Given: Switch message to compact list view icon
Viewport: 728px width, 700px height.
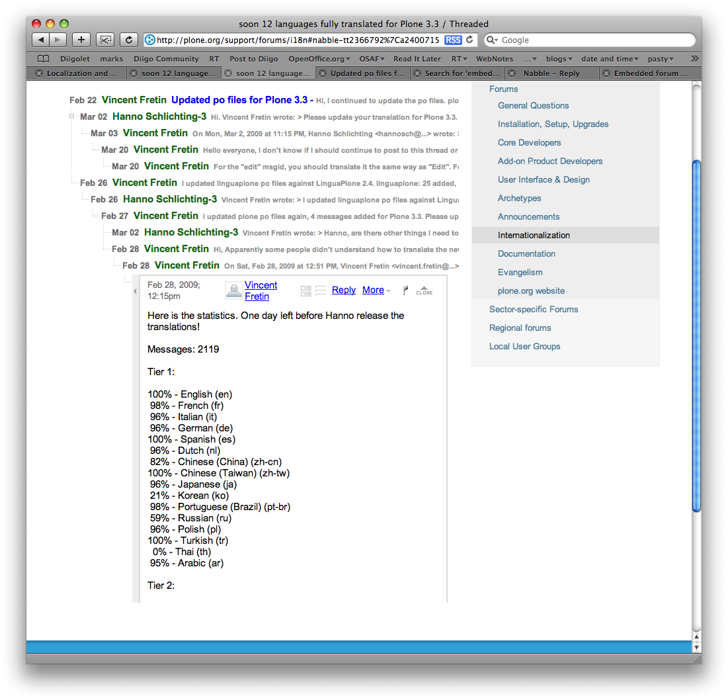Looking at the screenshot, I should pyautogui.click(x=321, y=290).
